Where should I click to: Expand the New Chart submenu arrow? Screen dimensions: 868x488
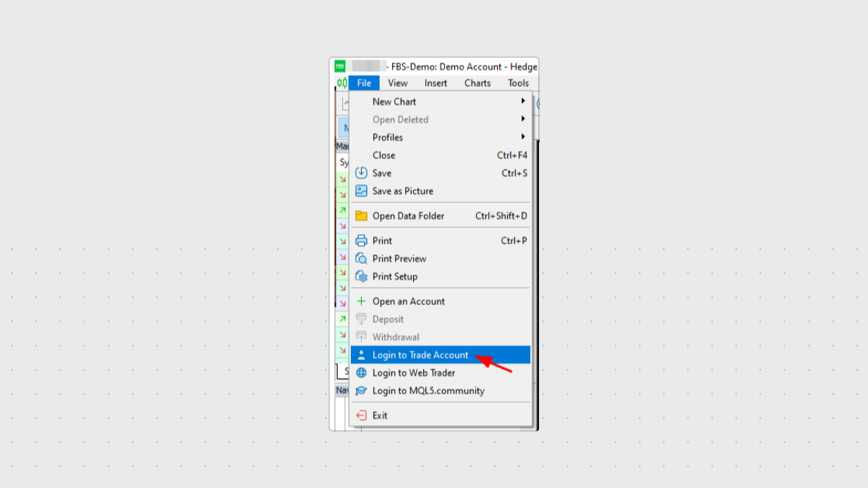522,102
